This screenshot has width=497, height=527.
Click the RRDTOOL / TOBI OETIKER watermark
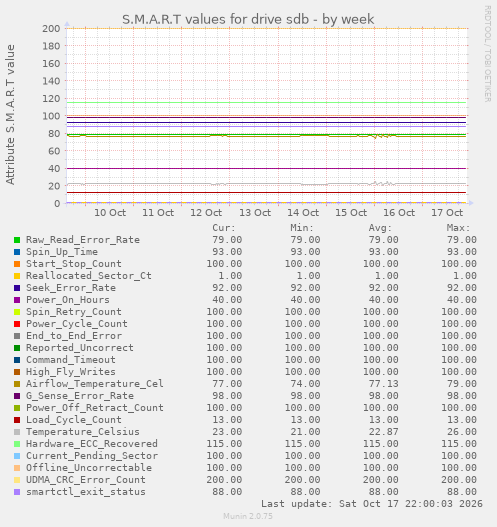click(488, 54)
